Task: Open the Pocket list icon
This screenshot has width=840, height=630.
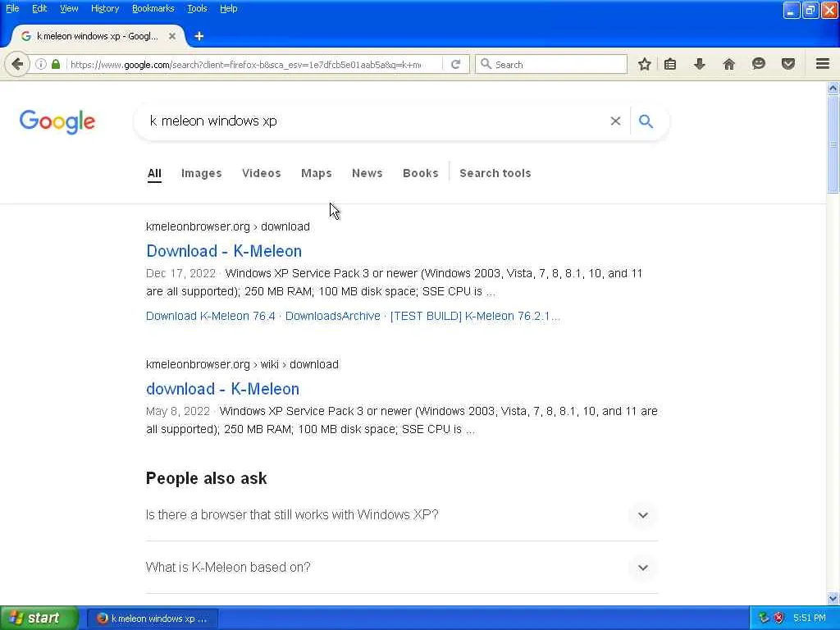Action: (x=788, y=64)
